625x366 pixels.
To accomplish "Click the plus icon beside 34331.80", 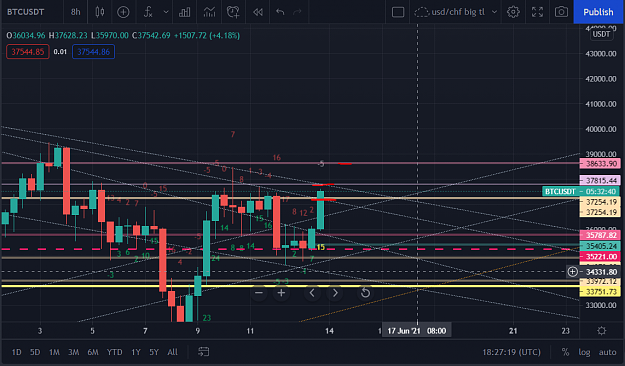I will (573, 272).
